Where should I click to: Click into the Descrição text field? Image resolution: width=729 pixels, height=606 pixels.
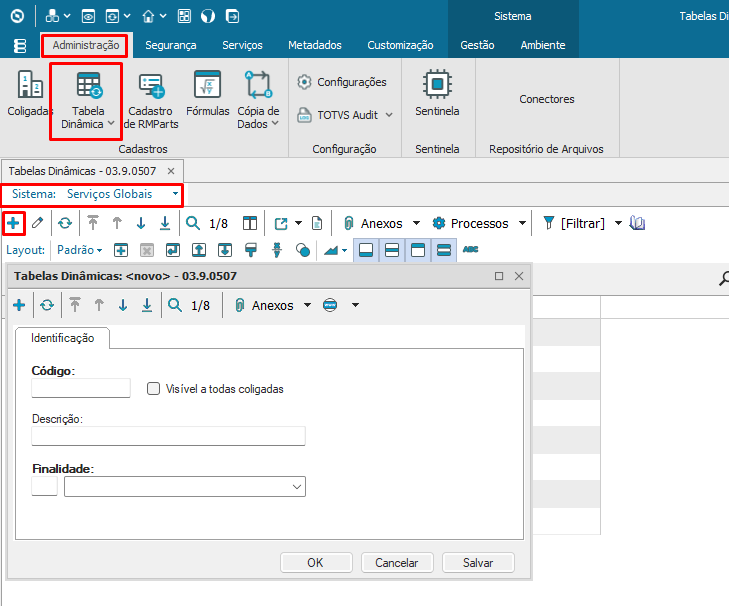click(x=168, y=436)
